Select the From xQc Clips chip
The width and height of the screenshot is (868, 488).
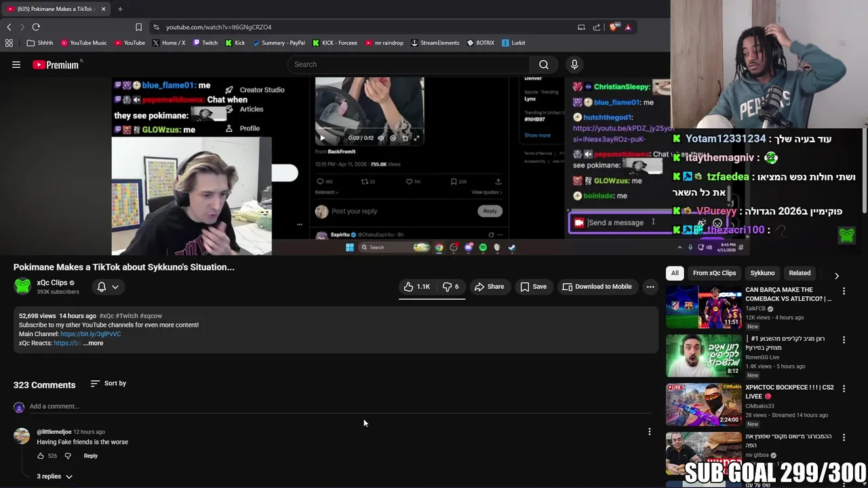(x=714, y=273)
